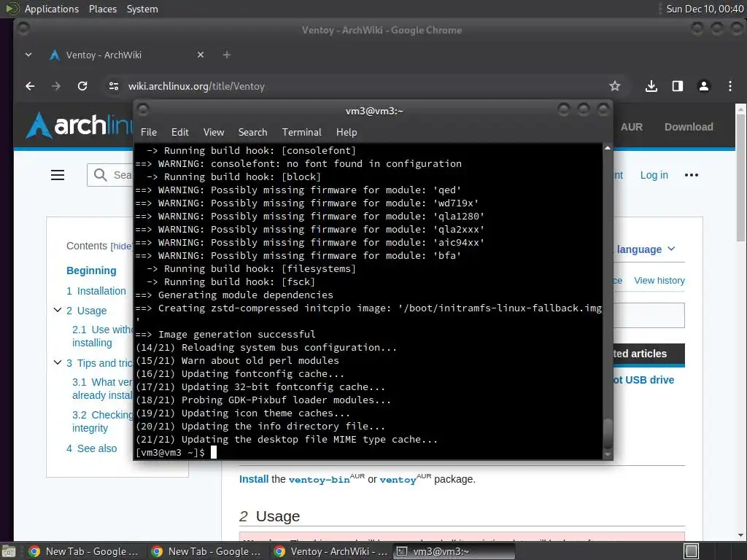
Task: Bookmark this page with the star
Action: (614, 86)
